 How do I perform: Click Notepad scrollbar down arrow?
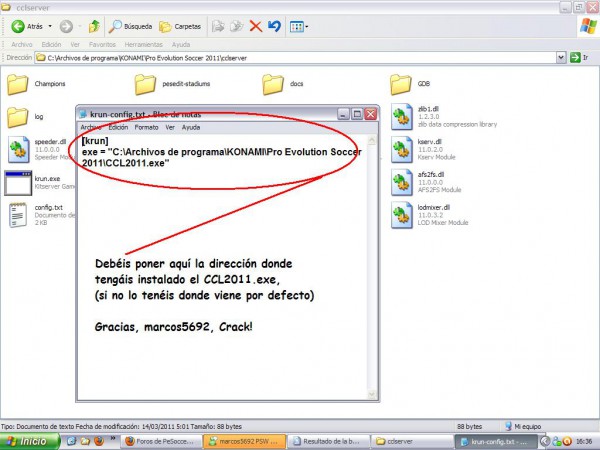click(x=372, y=394)
